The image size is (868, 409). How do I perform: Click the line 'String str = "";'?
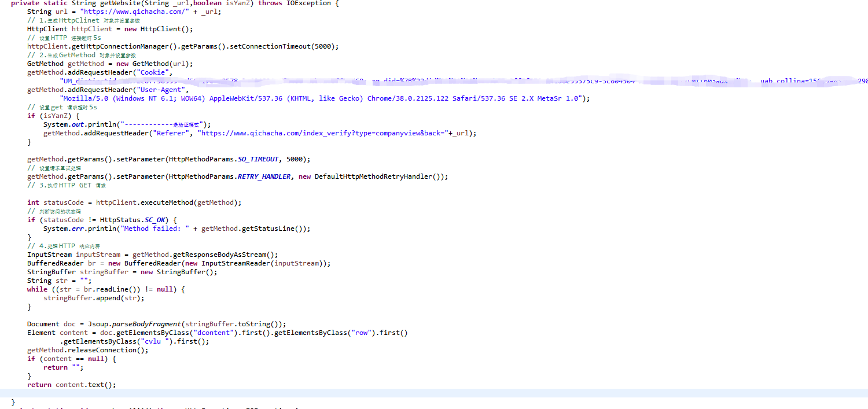(x=60, y=281)
